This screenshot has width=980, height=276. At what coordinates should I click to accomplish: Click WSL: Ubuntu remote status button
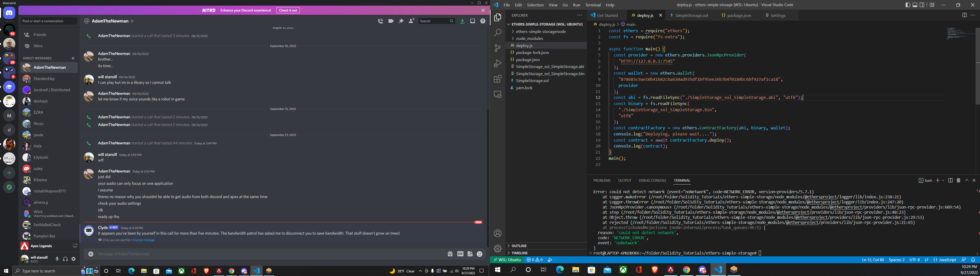click(x=507, y=260)
